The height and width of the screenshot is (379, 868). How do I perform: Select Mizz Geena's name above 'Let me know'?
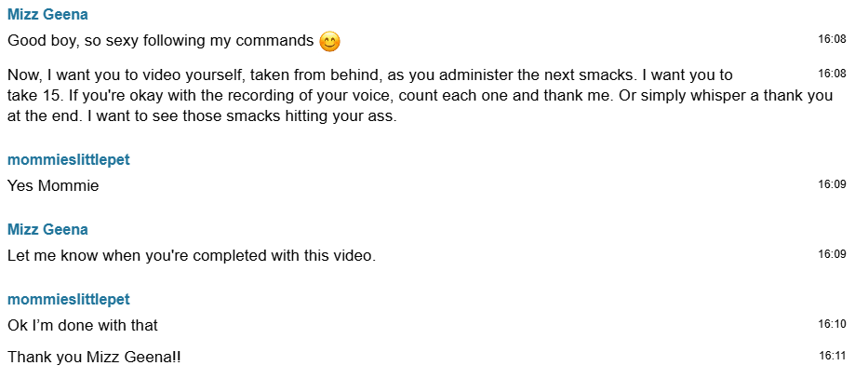point(47,229)
